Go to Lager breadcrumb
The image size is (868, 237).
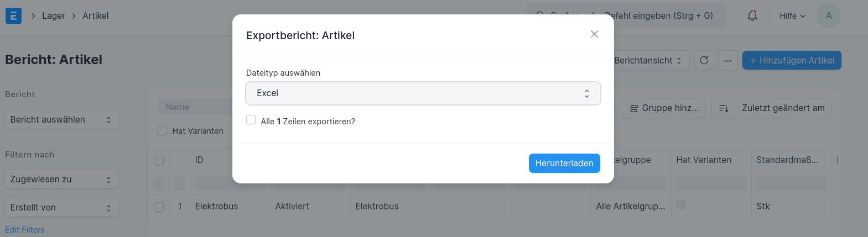point(54,15)
